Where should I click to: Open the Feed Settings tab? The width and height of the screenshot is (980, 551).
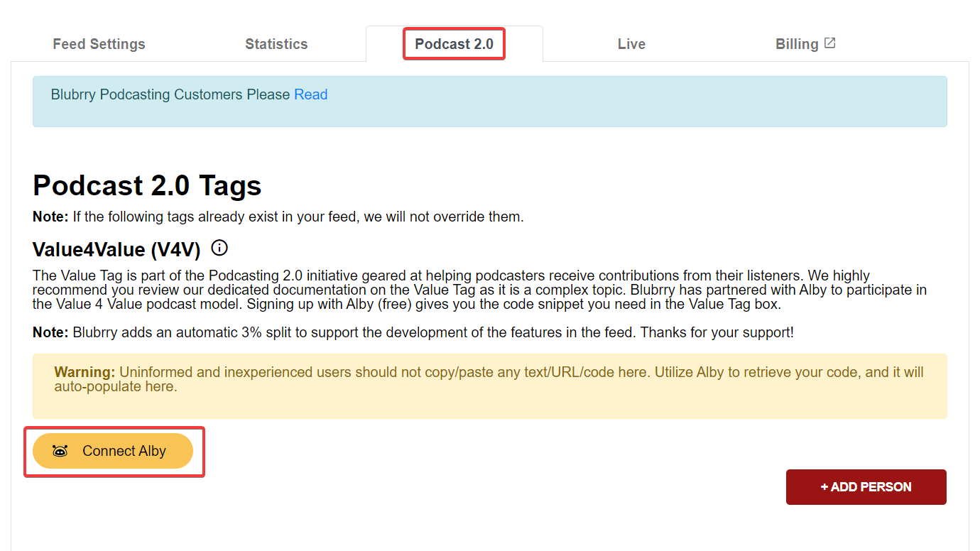99,44
